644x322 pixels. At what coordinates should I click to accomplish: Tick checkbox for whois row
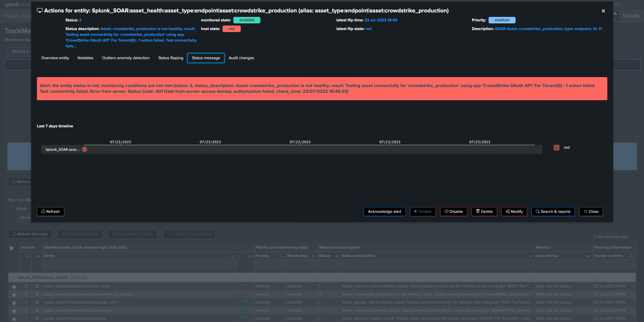14,319
